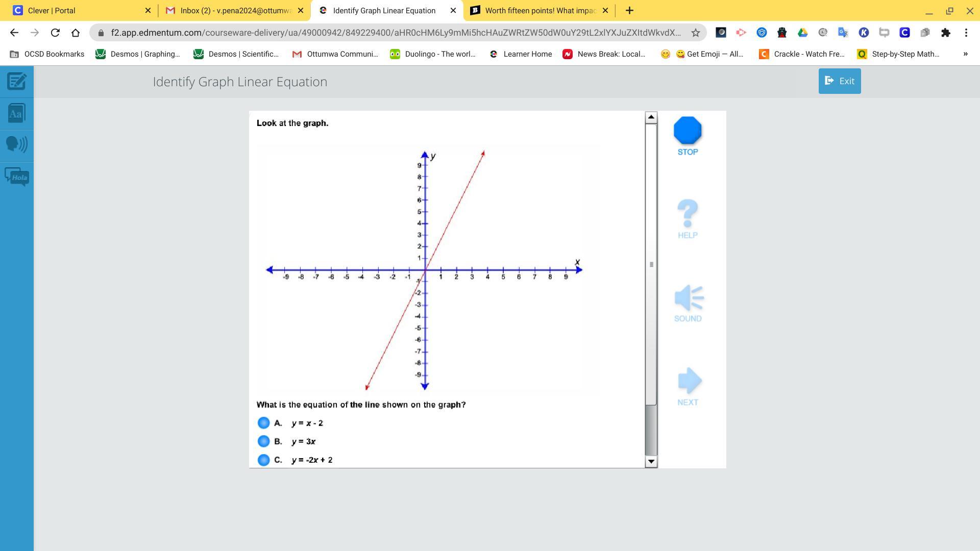This screenshot has width=980, height=551.
Task: Open the notes pencil tool in sidebar
Action: tap(17, 81)
